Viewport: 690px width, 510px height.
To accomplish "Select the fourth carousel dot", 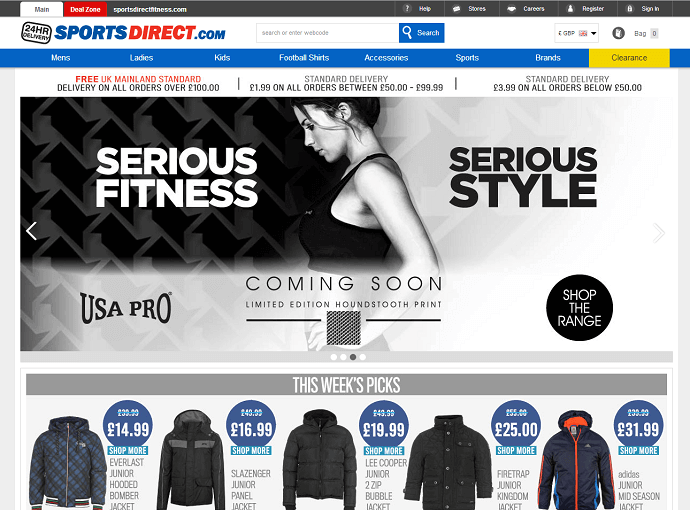I will pyautogui.click(x=363, y=357).
